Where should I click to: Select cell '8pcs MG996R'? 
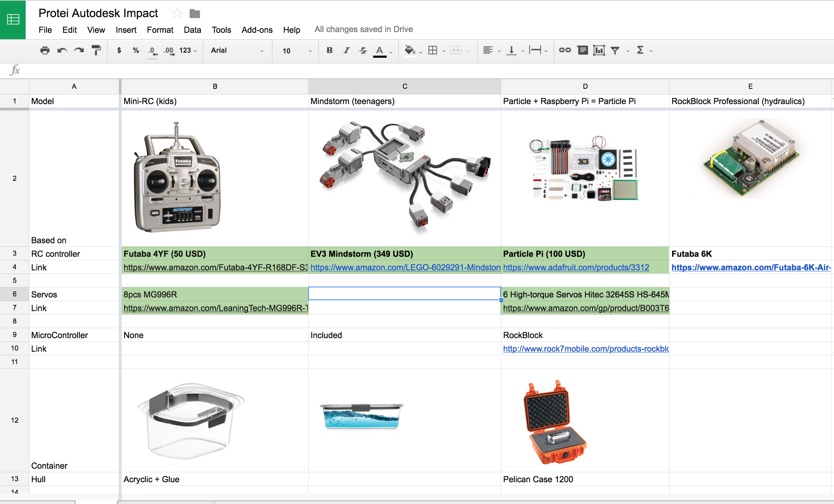point(215,294)
